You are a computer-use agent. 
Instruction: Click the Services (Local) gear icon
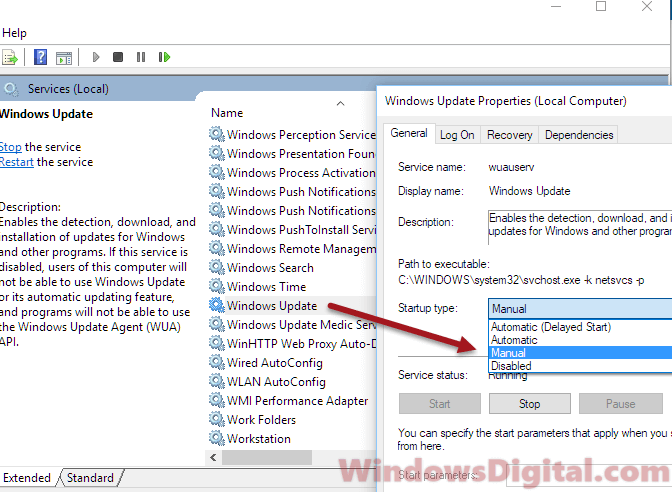click(11, 89)
